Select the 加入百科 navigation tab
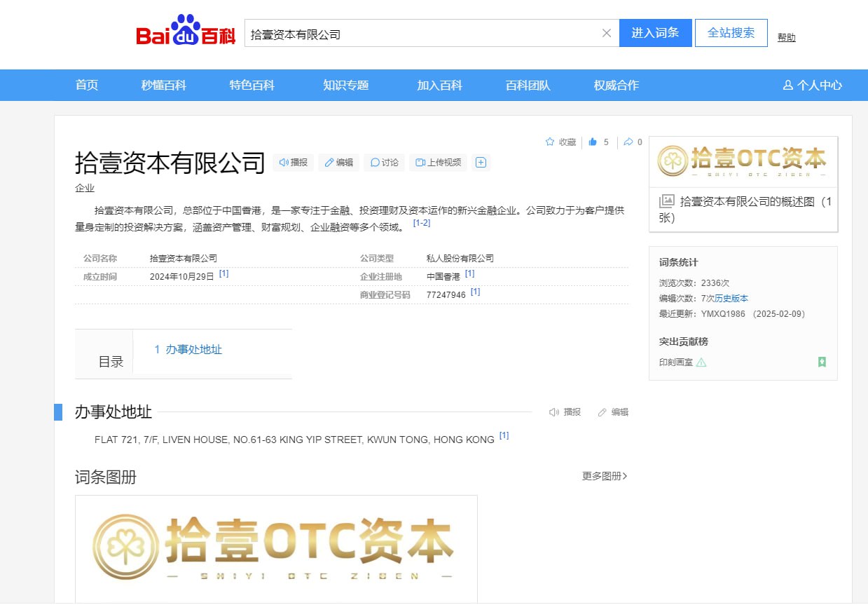 pyautogui.click(x=440, y=85)
